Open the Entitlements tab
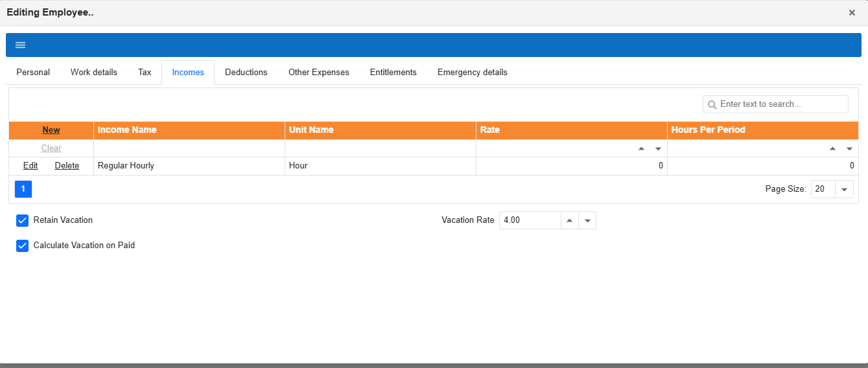The image size is (868, 368). coord(393,73)
